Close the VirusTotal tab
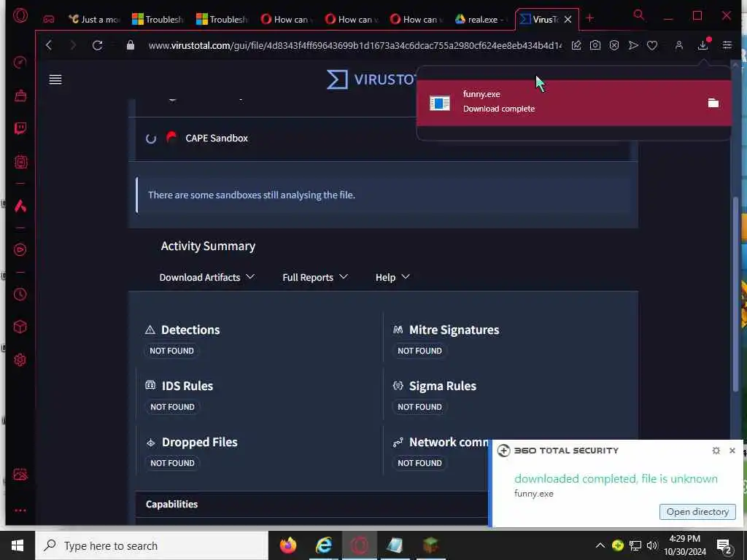 [x=568, y=20]
